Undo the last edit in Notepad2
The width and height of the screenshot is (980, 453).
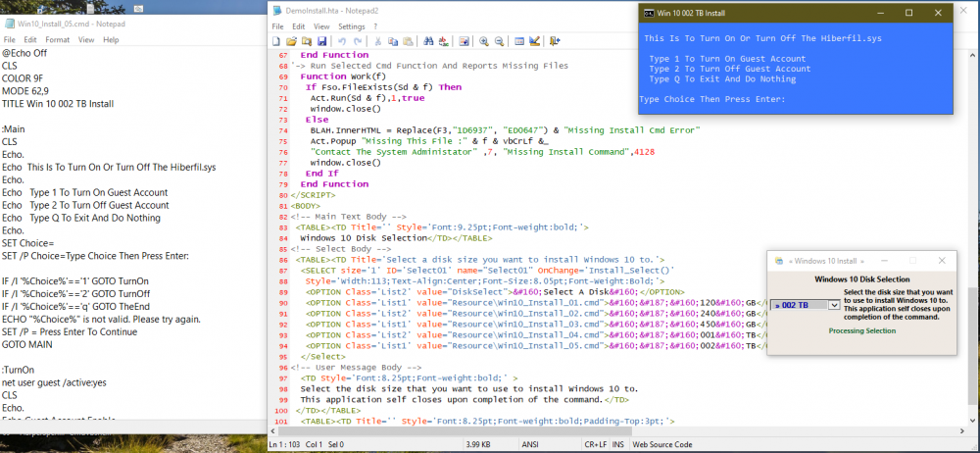click(341, 41)
